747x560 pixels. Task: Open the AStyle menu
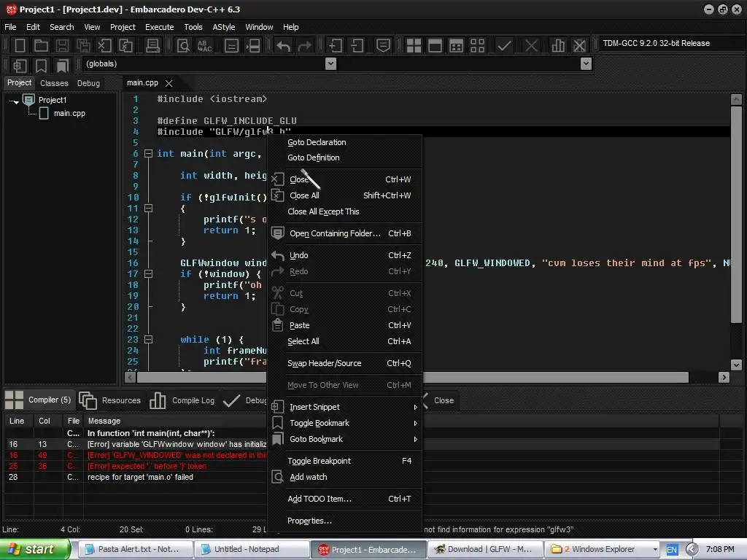pyautogui.click(x=224, y=27)
